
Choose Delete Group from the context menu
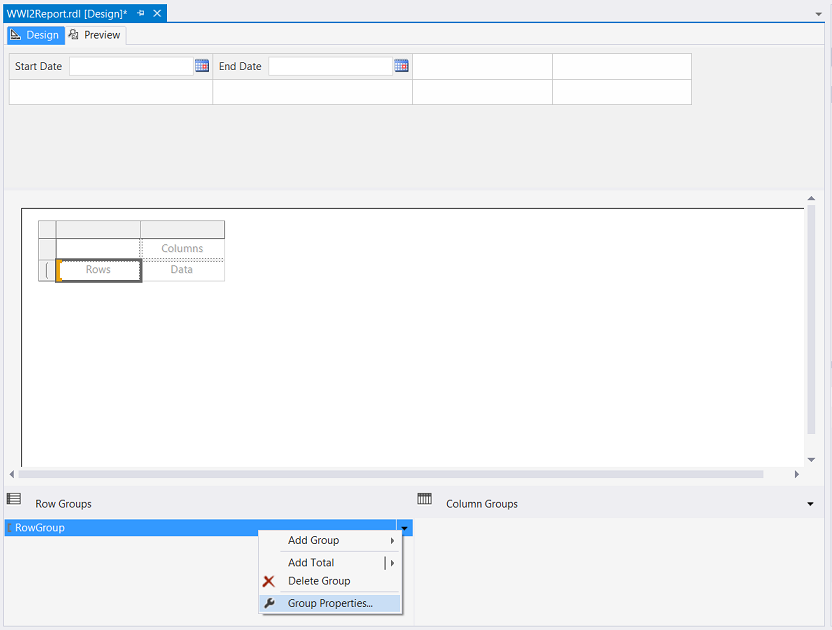point(330,581)
